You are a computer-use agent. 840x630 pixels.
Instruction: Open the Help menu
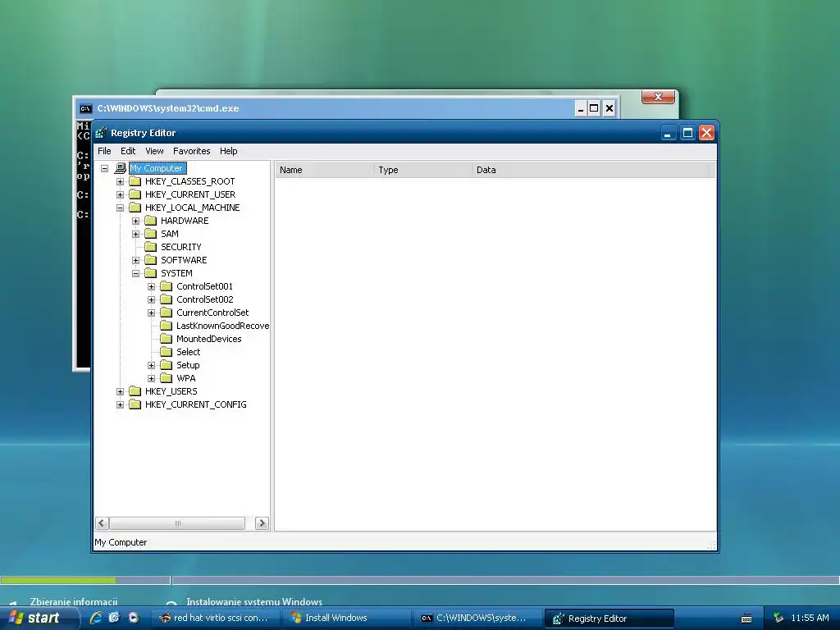click(x=228, y=151)
